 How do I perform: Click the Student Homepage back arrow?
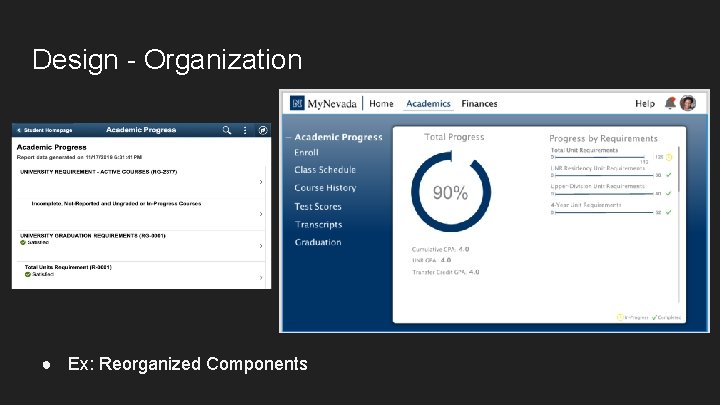click(x=19, y=130)
